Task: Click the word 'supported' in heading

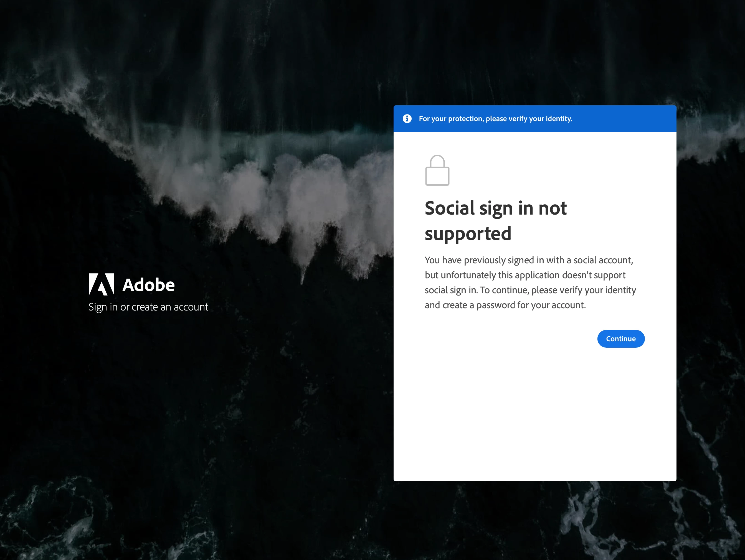Action: 468,234
